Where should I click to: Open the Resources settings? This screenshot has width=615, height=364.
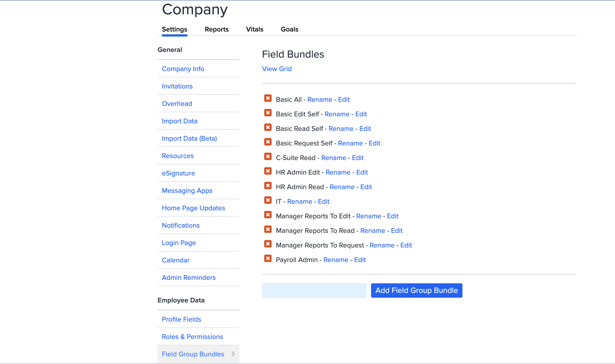click(x=178, y=156)
